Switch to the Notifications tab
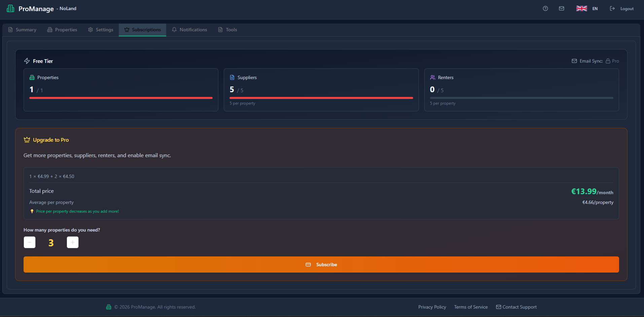 click(189, 30)
